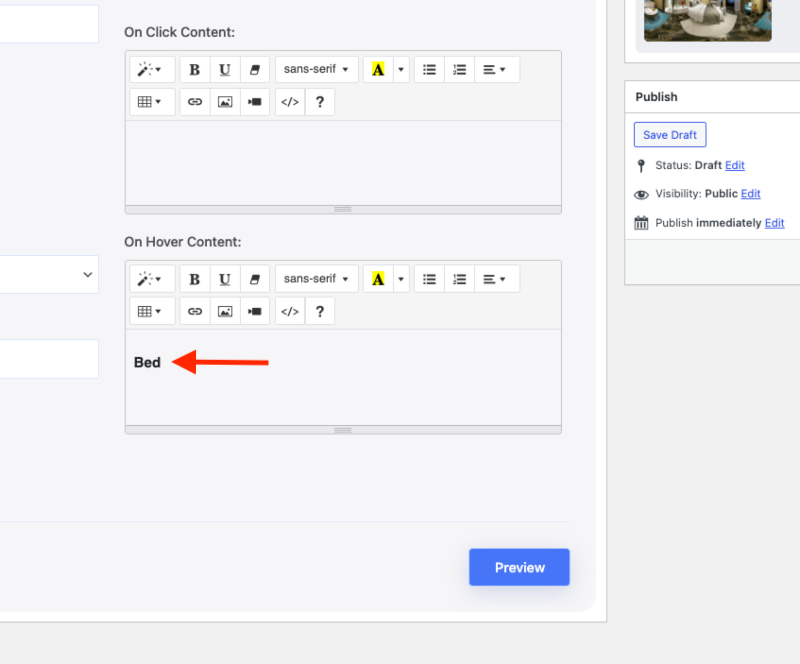Open color picker arrow in On Click editor

[x=401, y=69]
